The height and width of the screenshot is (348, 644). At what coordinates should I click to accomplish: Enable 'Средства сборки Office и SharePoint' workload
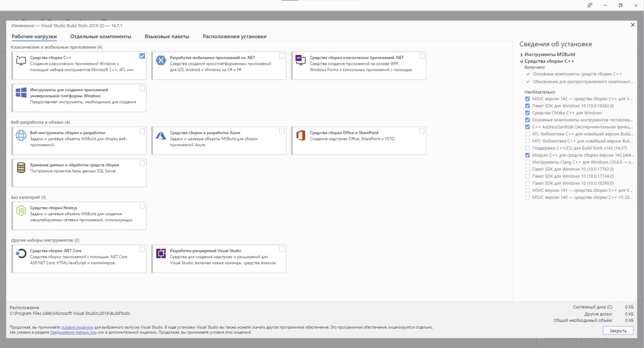coord(422,131)
